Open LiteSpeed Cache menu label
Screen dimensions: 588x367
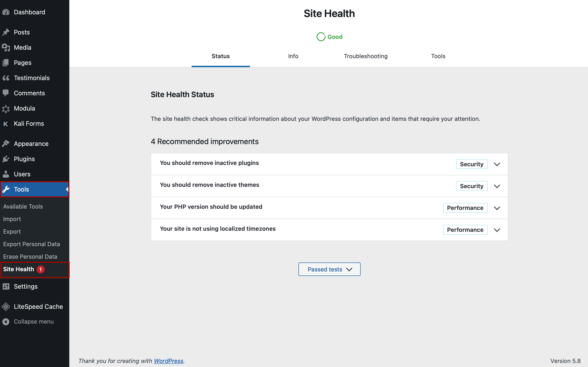pos(38,307)
